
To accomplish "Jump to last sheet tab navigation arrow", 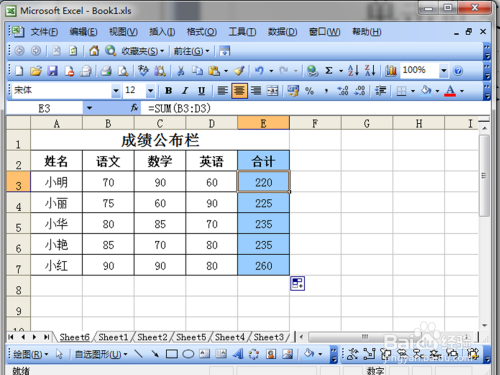I will point(46,337).
